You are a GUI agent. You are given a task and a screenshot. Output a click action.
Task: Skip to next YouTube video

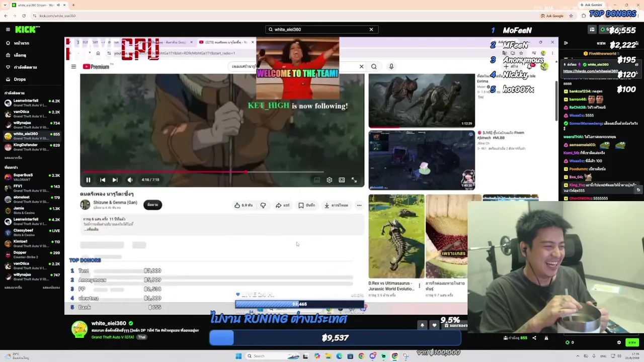pos(115,180)
